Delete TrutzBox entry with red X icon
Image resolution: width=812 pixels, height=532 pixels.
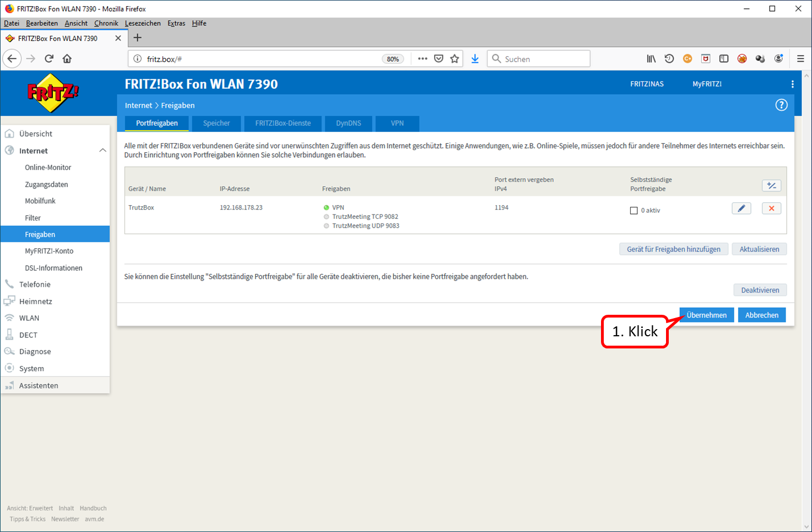(x=771, y=208)
